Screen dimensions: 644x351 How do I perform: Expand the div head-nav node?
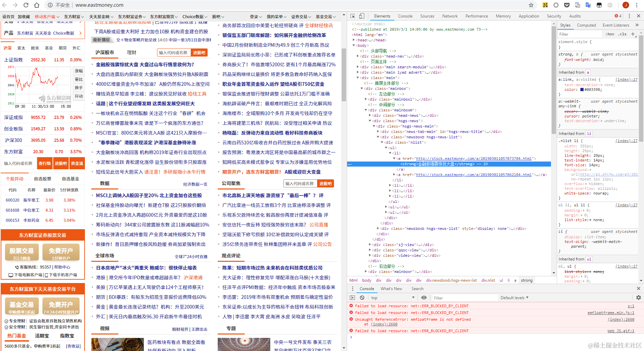coord(358,56)
